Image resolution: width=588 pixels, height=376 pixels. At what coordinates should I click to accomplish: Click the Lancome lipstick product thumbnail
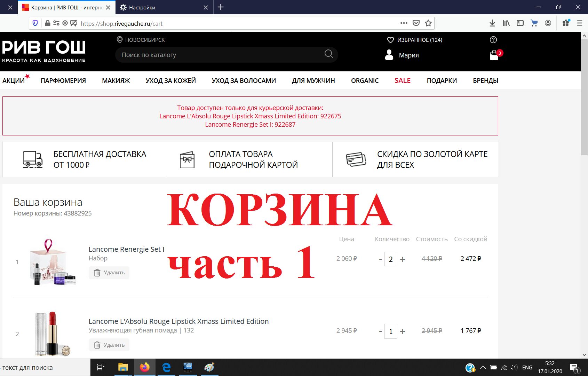pos(52,334)
